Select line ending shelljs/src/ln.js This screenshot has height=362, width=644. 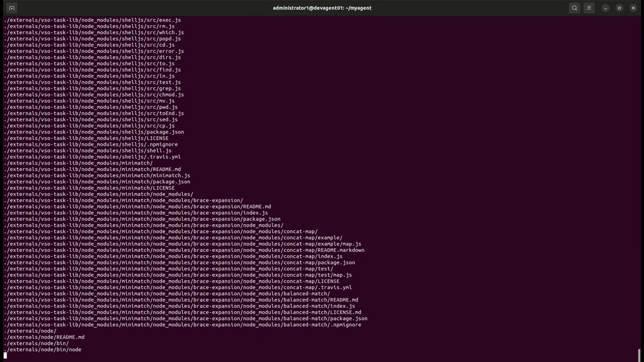click(x=90, y=76)
